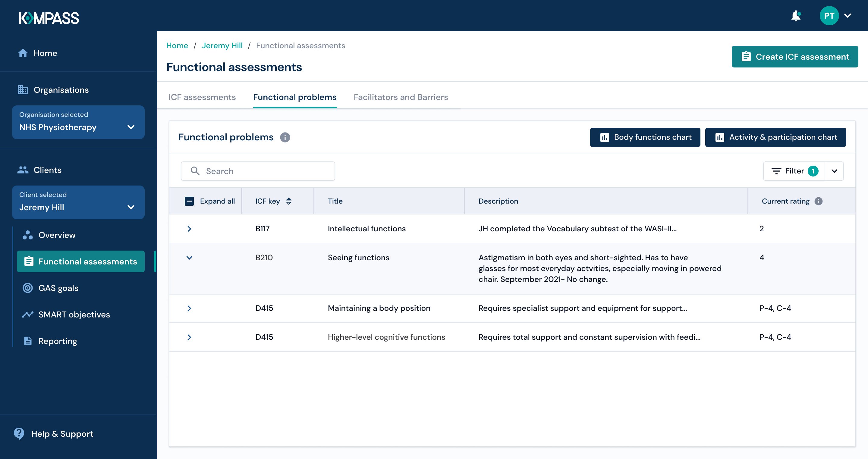Image resolution: width=868 pixels, height=459 pixels.
Task: Click the 'Seeing functions' title
Action: 359,258
